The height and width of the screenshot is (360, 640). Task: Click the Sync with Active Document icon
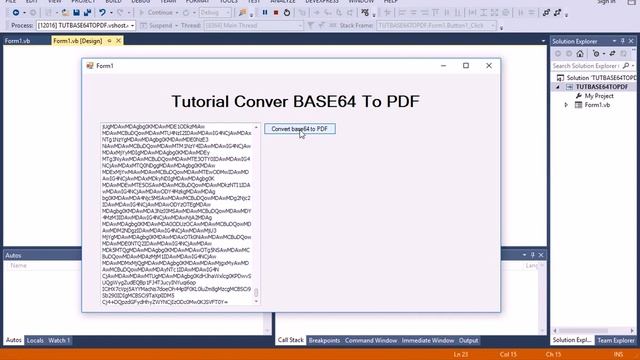612,53
